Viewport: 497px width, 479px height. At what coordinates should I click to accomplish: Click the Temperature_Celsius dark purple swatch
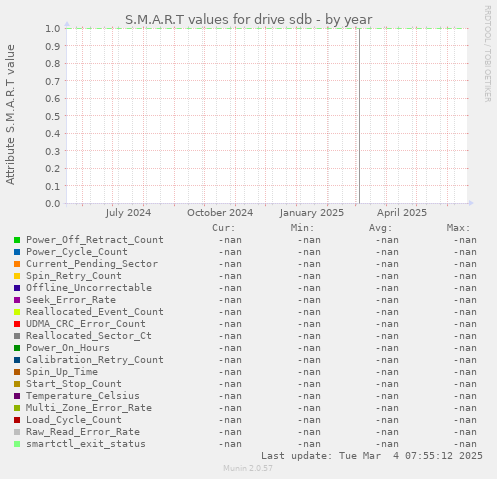(17, 396)
